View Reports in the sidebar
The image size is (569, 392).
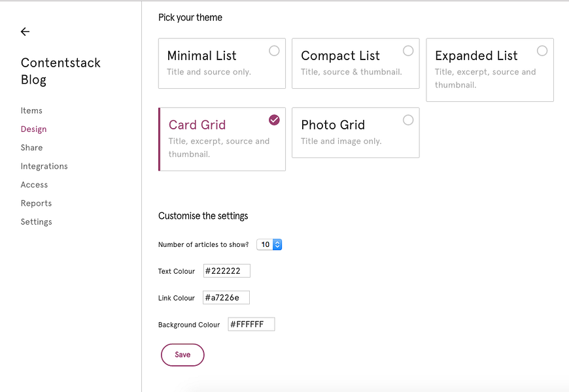[36, 203]
